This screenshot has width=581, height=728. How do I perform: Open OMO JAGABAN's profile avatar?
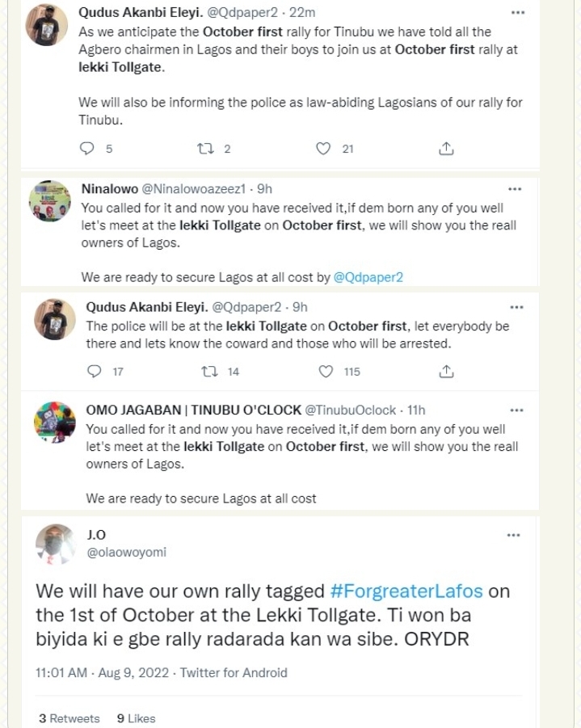click(x=55, y=423)
